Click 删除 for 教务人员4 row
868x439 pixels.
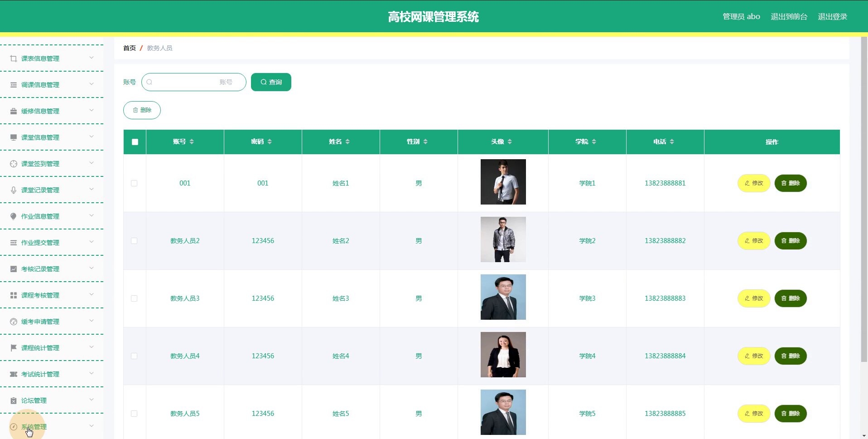(791, 356)
